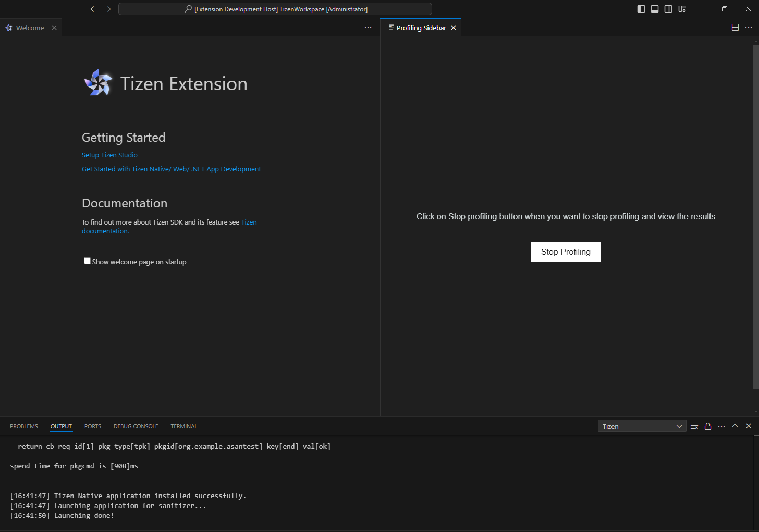Toggle the secondary side bar layout icon
This screenshot has height=532, width=759.
pyautogui.click(x=668, y=9)
